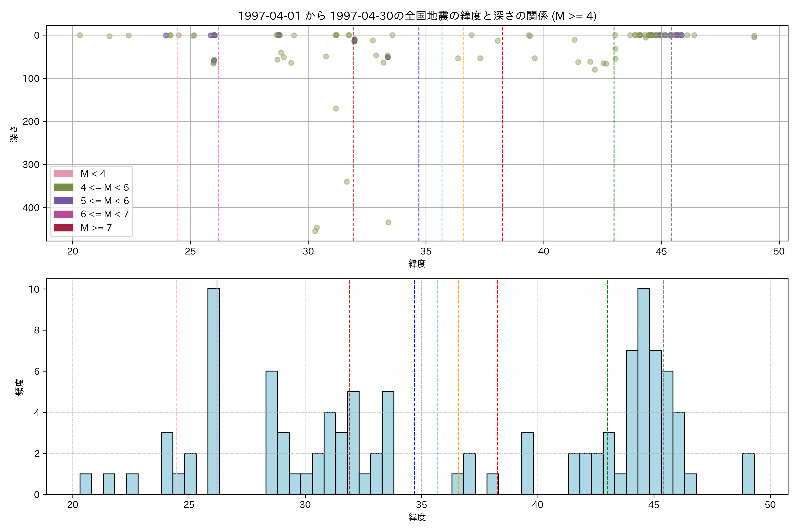Click the leftmost histogram bar near latitude 20.5
The image size is (798, 532).
(x=86, y=484)
